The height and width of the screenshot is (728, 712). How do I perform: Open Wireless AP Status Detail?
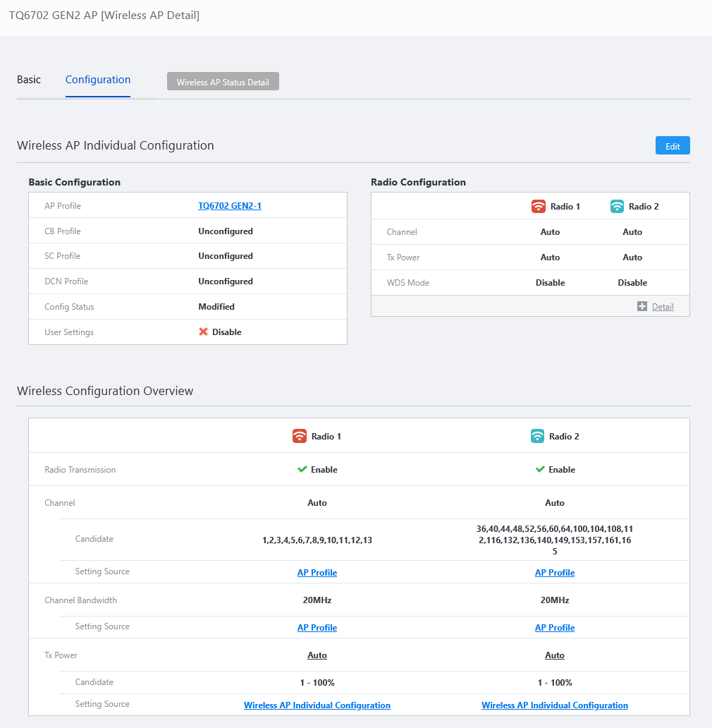pos(223,82)
